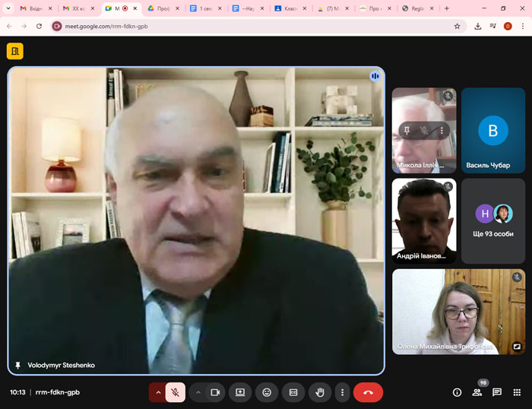Start presenting your screen
The height and width of the screenshot is (409, 532).
pos(240,392)
